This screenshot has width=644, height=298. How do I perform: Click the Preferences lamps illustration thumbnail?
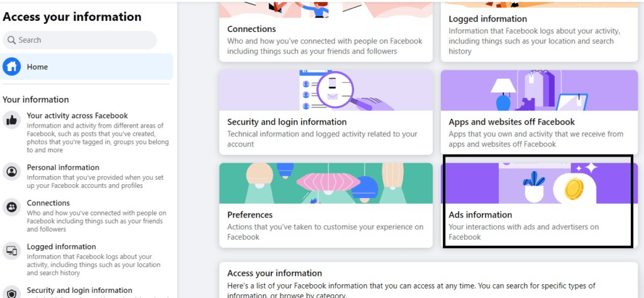[x=326, y=183]
